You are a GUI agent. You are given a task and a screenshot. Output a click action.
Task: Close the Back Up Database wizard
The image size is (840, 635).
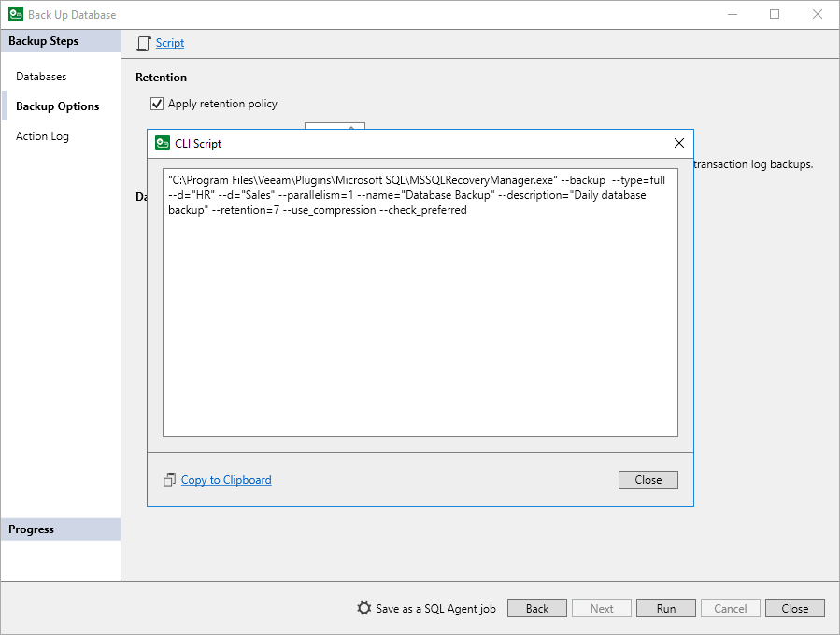pyautogui.click(x=794, y=607)
